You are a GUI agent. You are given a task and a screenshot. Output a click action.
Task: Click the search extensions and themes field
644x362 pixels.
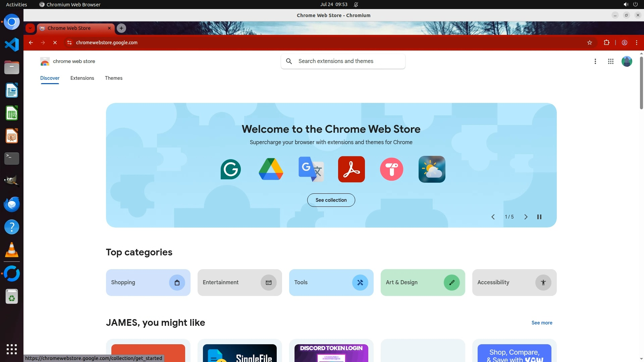pos(349,61)
